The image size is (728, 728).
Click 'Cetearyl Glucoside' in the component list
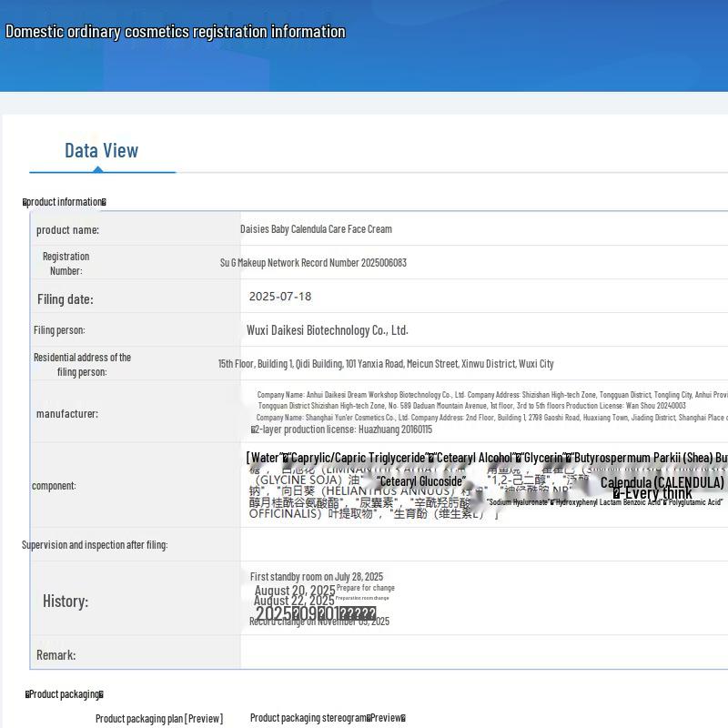(x=420, y=481)
